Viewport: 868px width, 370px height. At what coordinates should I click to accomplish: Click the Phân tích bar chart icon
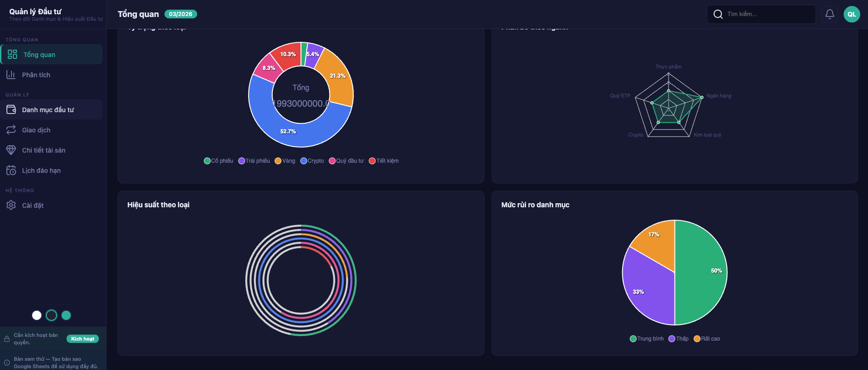(x=11, y=74)
